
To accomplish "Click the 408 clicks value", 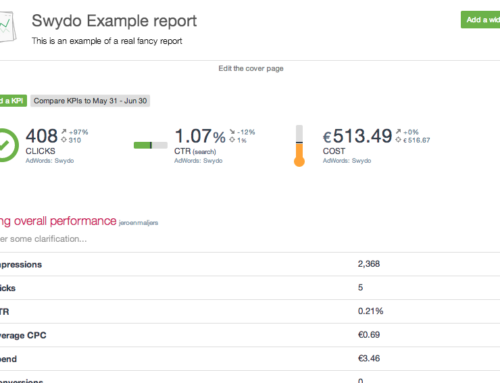I will [42, 136].
